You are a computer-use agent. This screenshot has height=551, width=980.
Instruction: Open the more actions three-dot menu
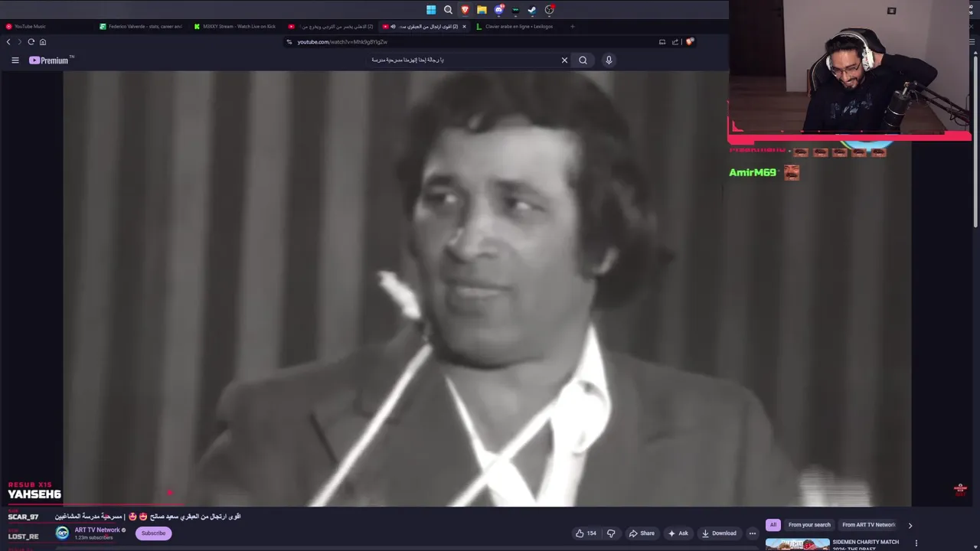(753, 533)
